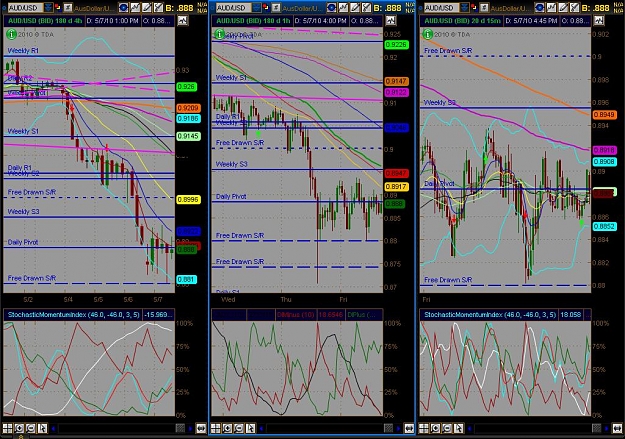The image size is (625, 439).
Task: Click the red-blue color link icon in middle chart
Action: (x=266, y=7)
